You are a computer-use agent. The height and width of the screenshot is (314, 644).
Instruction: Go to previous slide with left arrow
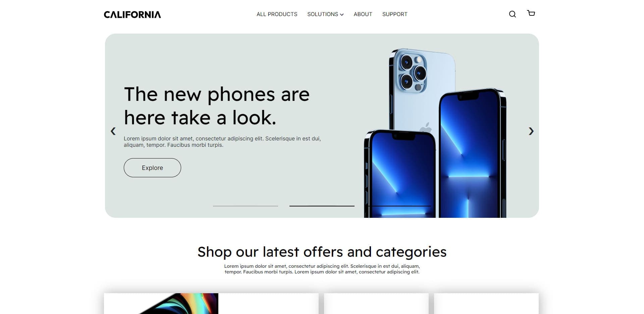pyautogui.click(x=113, y=131)
